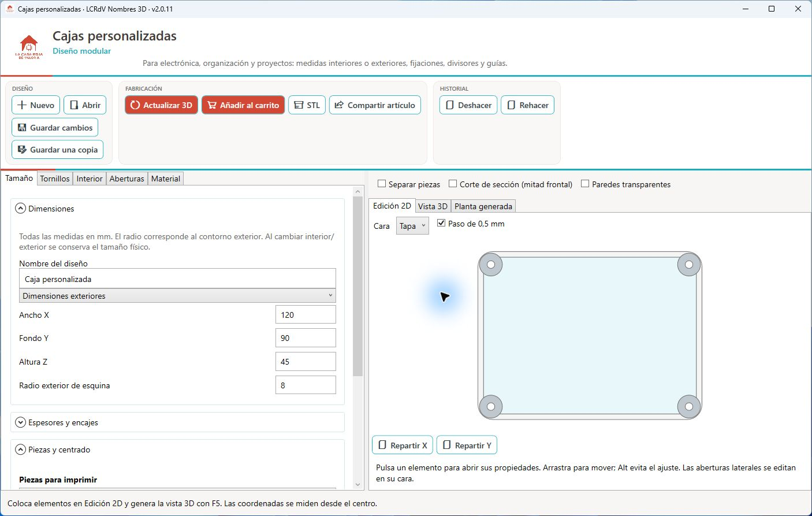Open the Interior tab
This screenshot has width=812, height=516.
click(x=90, y=179)
